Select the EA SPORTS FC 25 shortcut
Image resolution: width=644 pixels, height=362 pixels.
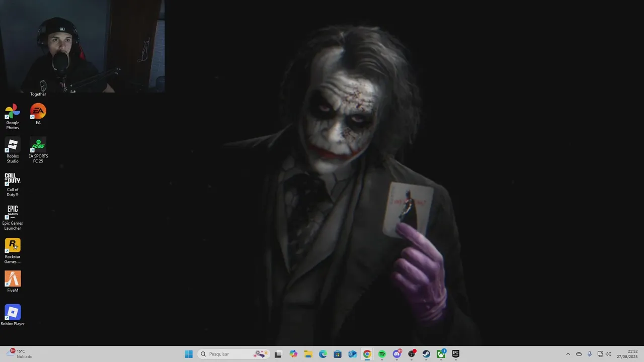click(x=38, y=150)
